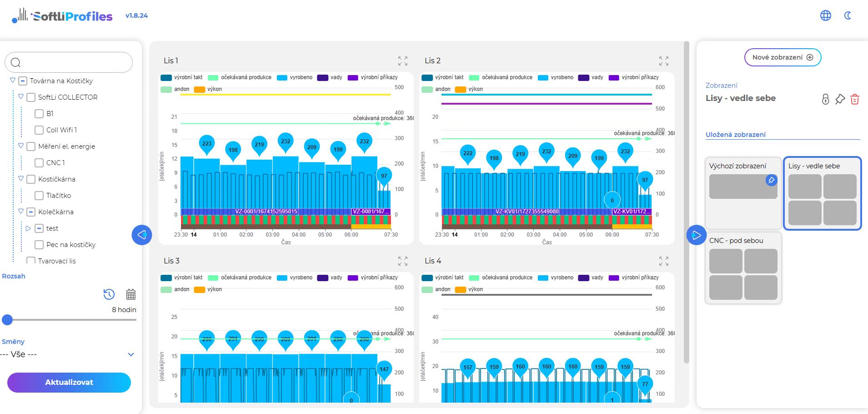This screenshot has height=414, width=868.
Task: Collapse the Měření el. energie node
Action: [21, 146]
